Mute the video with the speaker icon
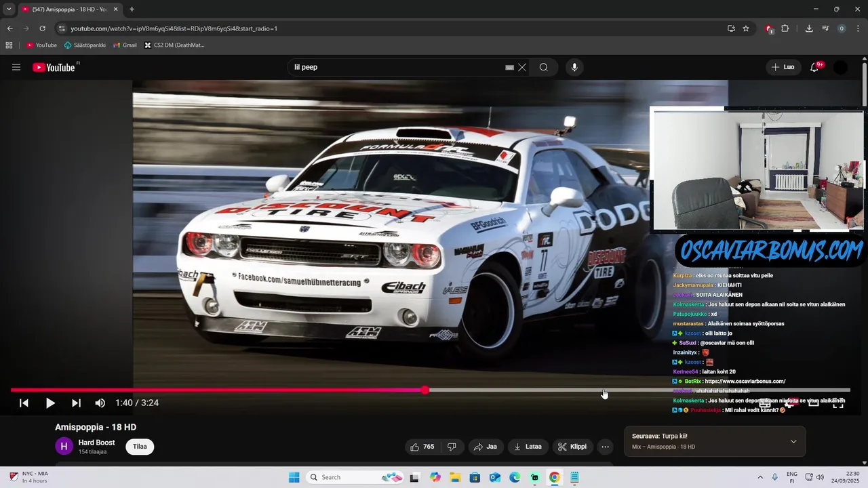Screen dimensions: 868x488 [x=100, y=403]
